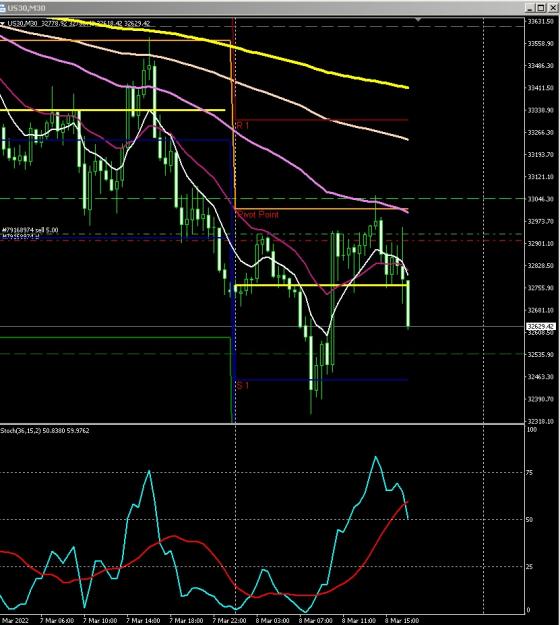Click the Stoch(36,15,2) indicator label
Screen dimensions: 560x625
(45, 430)
